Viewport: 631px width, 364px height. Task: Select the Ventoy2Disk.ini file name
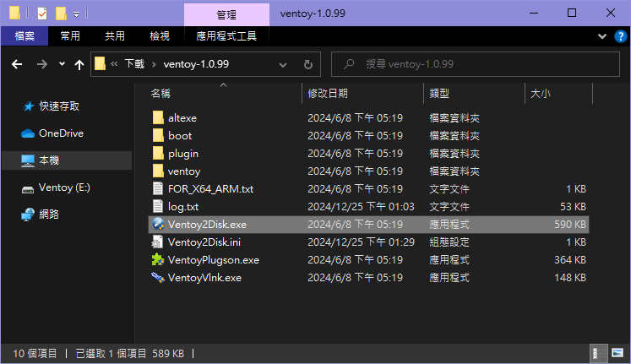pos(204,242)
